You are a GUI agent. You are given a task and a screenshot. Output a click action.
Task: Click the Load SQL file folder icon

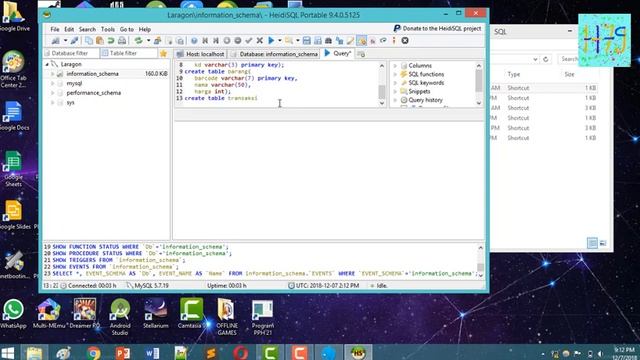pyautogui.click(x=289, y=40)
